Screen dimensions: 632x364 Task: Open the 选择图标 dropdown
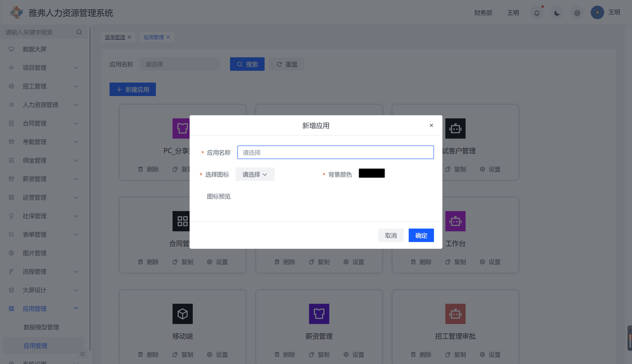pyautogui.click(x=255, y=174)
